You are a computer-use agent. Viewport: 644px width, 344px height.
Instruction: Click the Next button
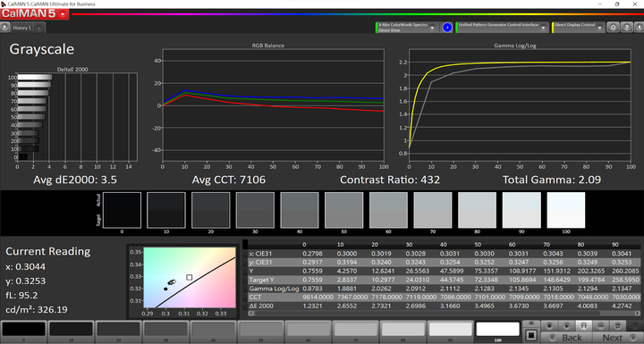tap(617, 338)
